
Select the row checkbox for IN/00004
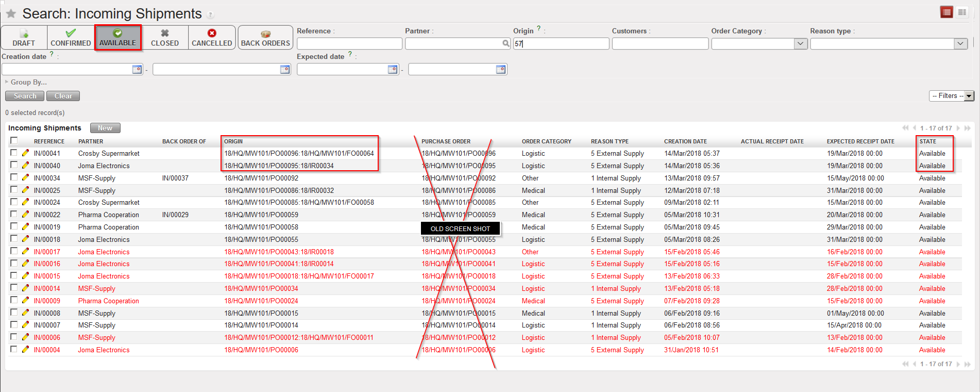click(x=14, y=349)
